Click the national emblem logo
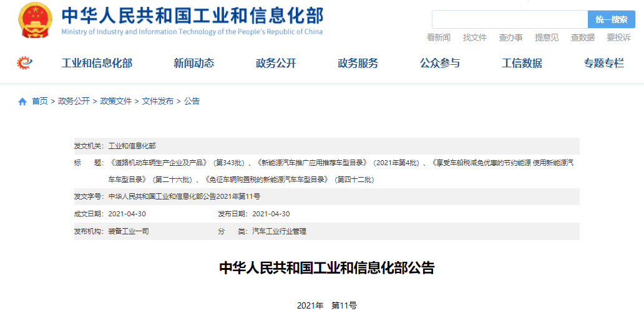 [x=36, y=20]
